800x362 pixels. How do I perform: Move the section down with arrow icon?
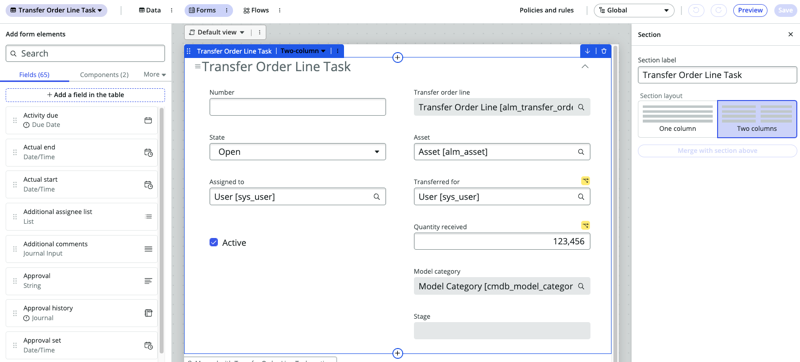587,51
